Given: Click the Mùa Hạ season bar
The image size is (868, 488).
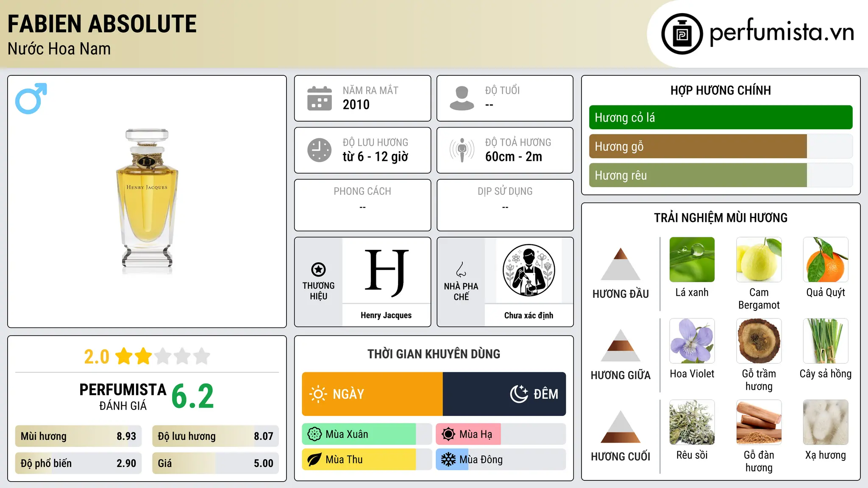Looking at the screenshot, I should (x=501, y=434).
